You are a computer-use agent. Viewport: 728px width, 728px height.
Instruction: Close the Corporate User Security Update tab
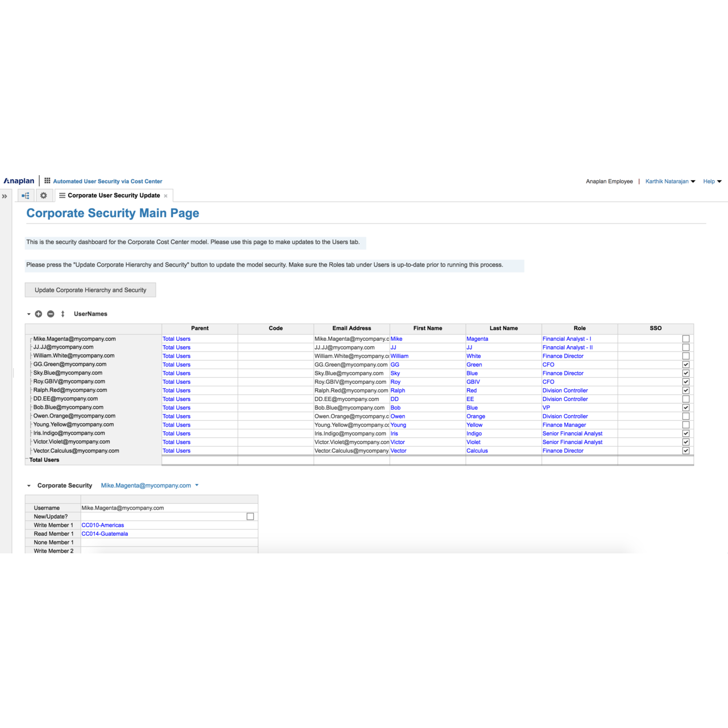[165, 195]
